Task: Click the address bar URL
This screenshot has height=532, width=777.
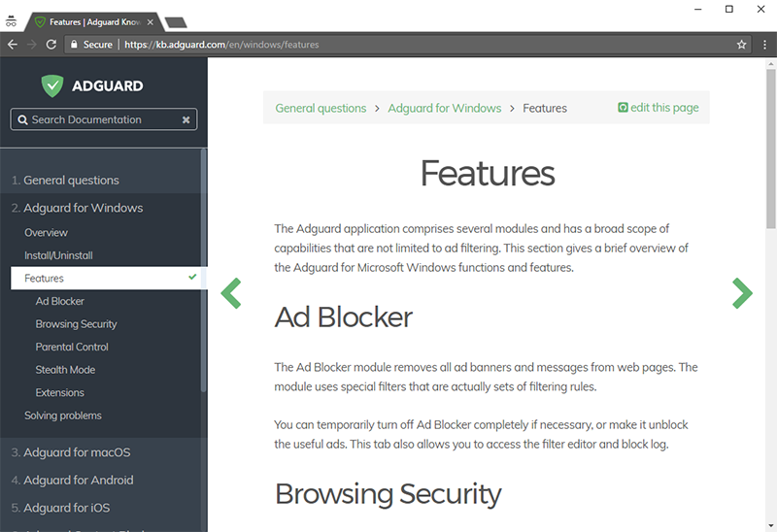Action: (221, 45)
